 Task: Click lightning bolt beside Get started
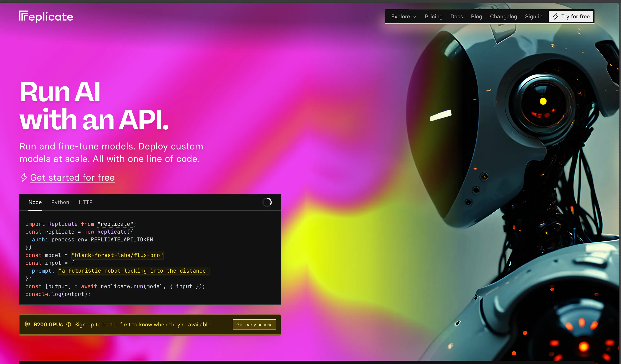pyautogui.click(x=24, y=177)
